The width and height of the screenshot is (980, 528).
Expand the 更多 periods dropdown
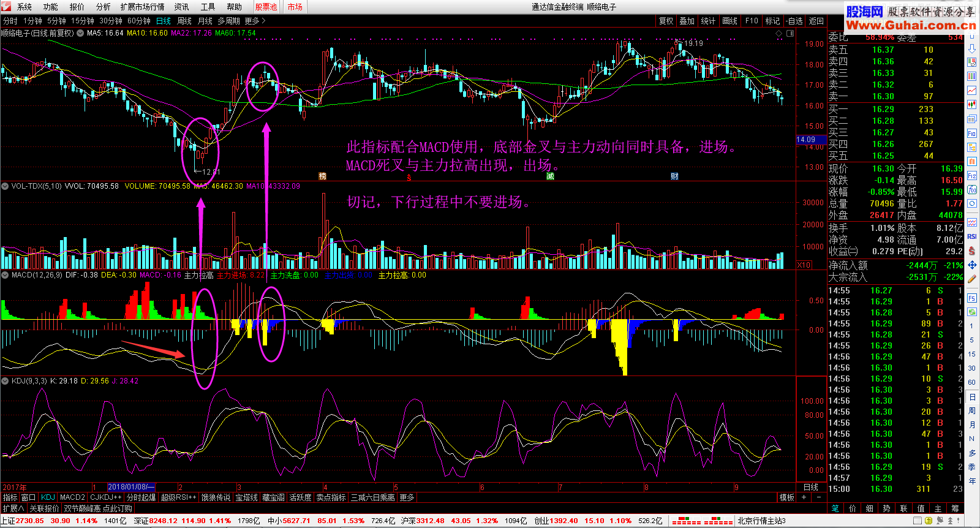coord(255,21)
